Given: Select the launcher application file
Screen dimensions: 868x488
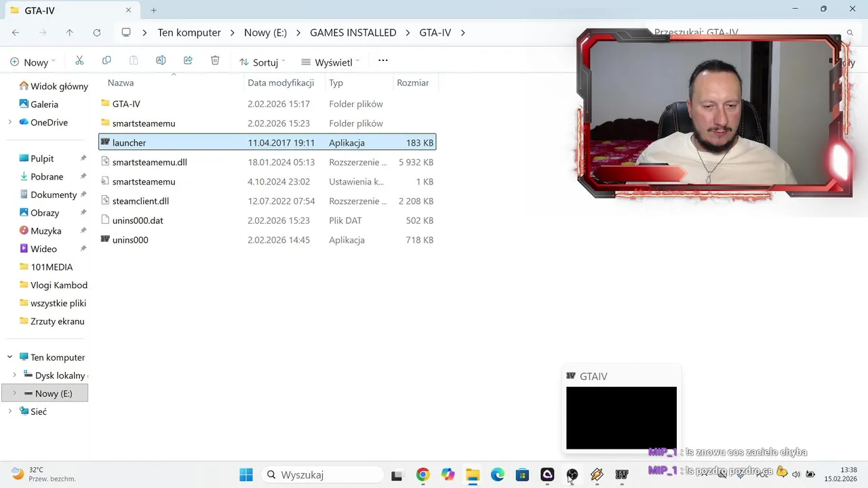Looking at the screenshot, I should (267, 142).
